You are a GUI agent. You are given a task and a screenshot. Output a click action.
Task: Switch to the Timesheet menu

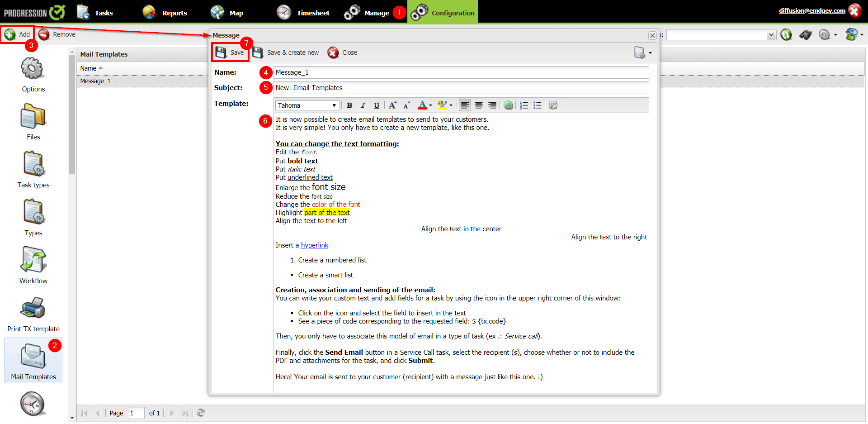point(303,13)
